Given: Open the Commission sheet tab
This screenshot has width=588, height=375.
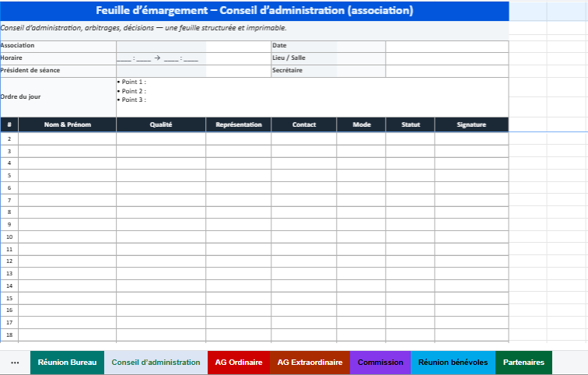Looking at the screenshot, I should [x=380, y=363].
